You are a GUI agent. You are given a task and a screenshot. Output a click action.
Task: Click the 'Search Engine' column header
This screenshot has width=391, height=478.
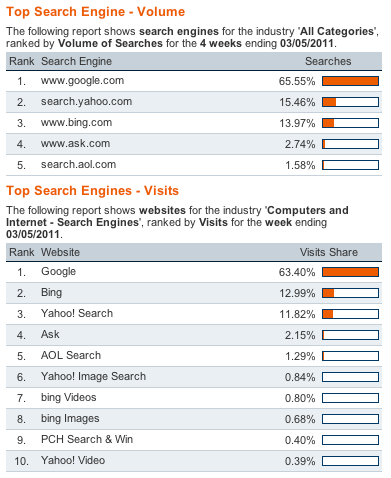tap(76, 61)
